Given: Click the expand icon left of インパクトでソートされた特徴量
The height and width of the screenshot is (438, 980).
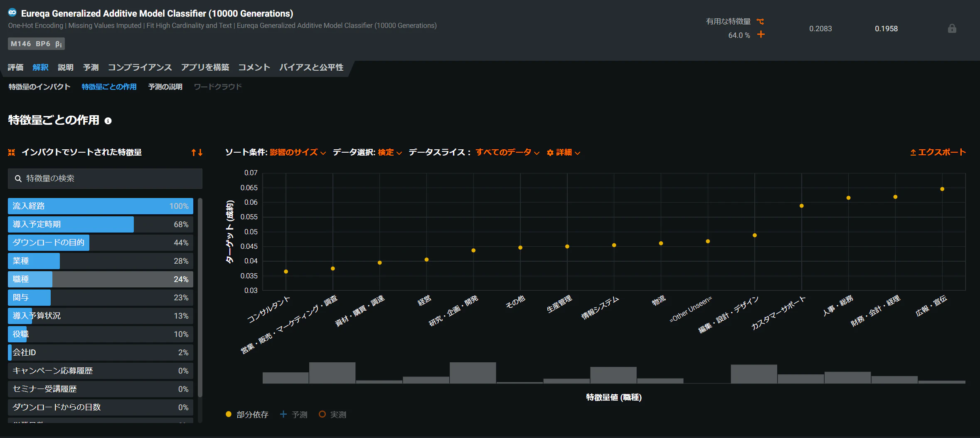Looking at the screenshot, I should coord(12,152).
